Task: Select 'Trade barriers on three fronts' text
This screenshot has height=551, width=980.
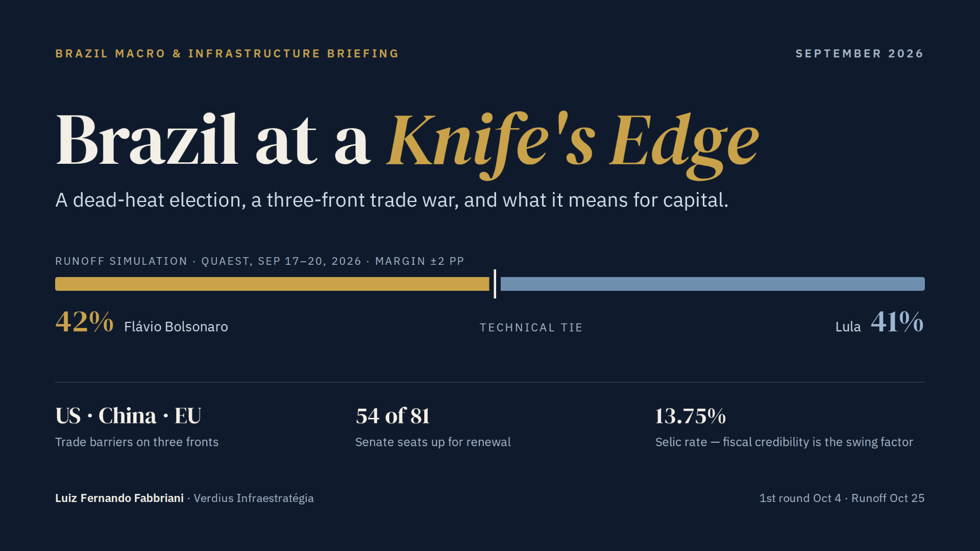Action: (137, 442)
